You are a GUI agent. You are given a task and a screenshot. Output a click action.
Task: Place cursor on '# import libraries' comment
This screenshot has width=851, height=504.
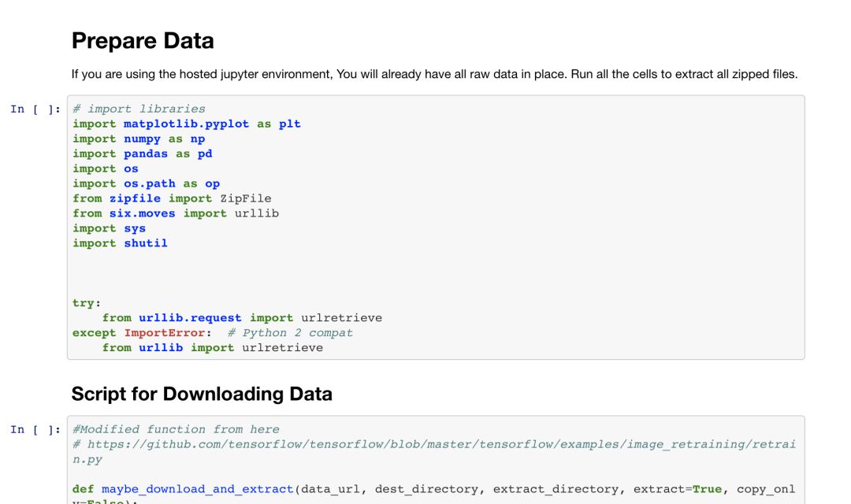pyautogui.click(x=139, y=109)
